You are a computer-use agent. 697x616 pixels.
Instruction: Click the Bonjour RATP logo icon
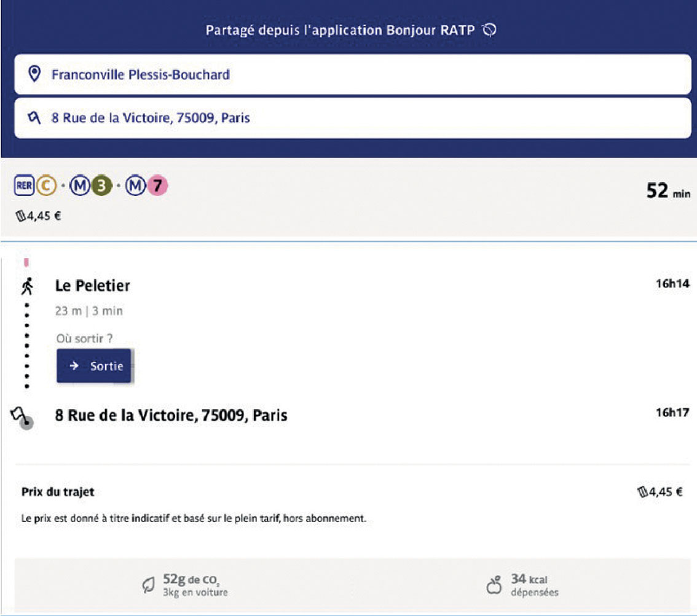coord(489,30)
